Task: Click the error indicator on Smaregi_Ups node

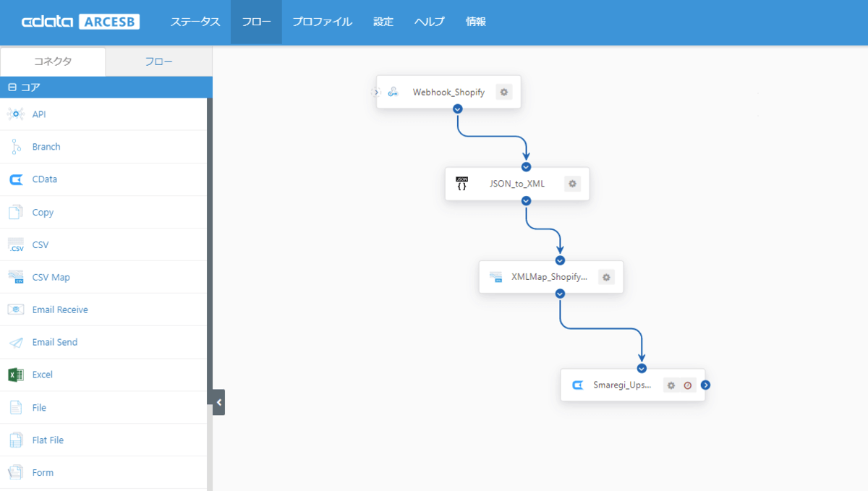Action: 688,385
